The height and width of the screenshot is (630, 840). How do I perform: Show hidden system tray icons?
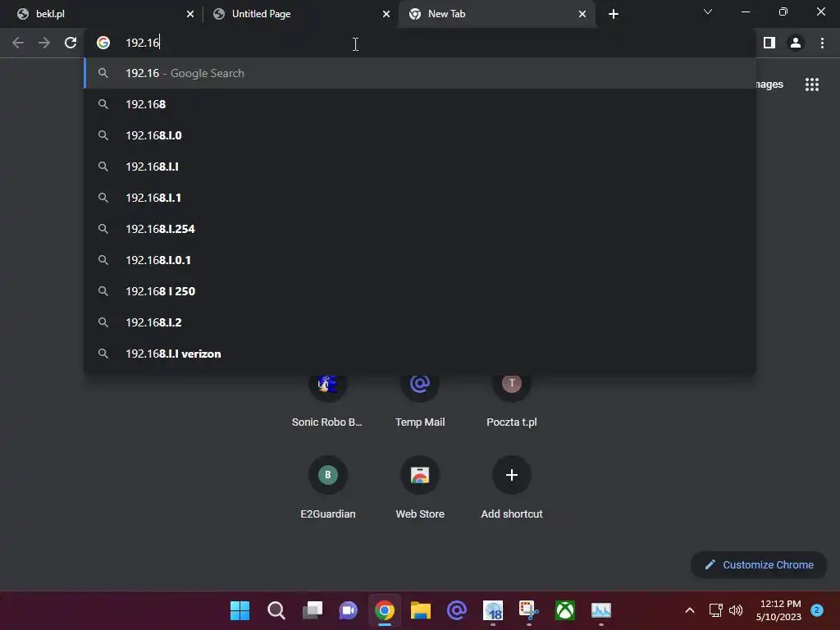pos(690,610)
